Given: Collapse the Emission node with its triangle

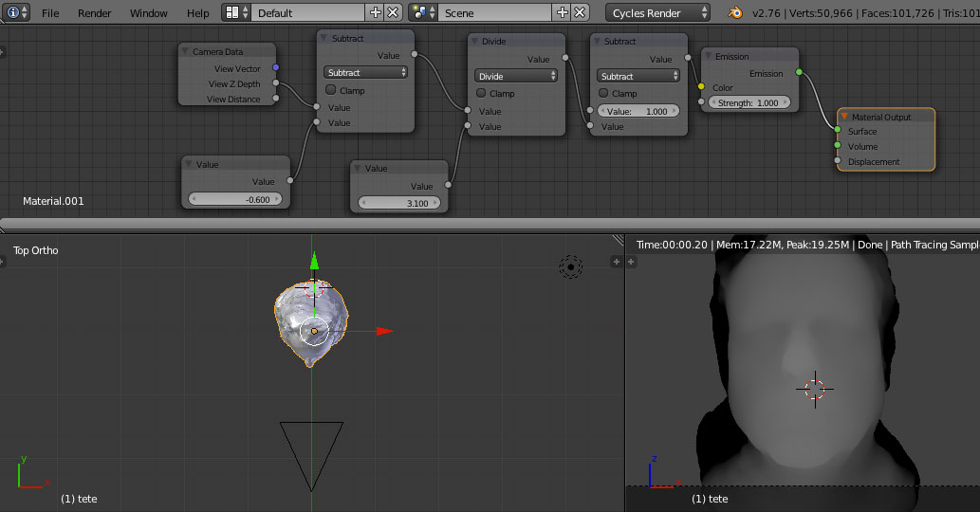Looking at the screenshot, I should (708, 56).
